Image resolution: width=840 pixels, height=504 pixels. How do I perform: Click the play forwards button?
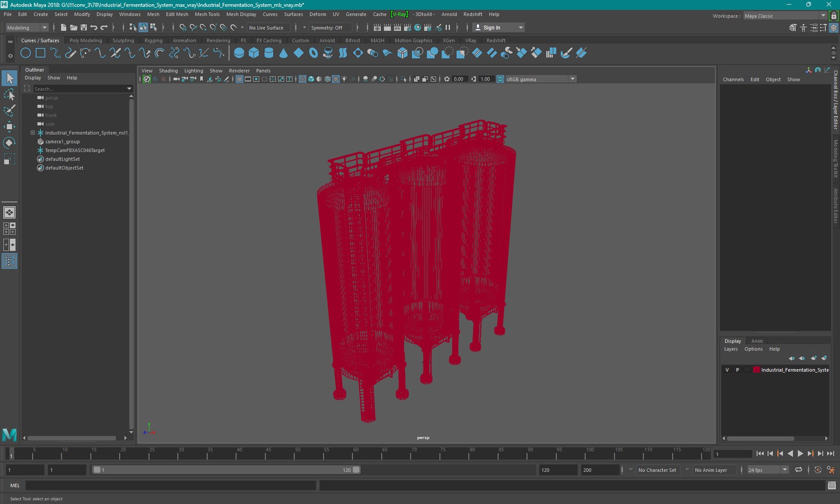point(800,454)
